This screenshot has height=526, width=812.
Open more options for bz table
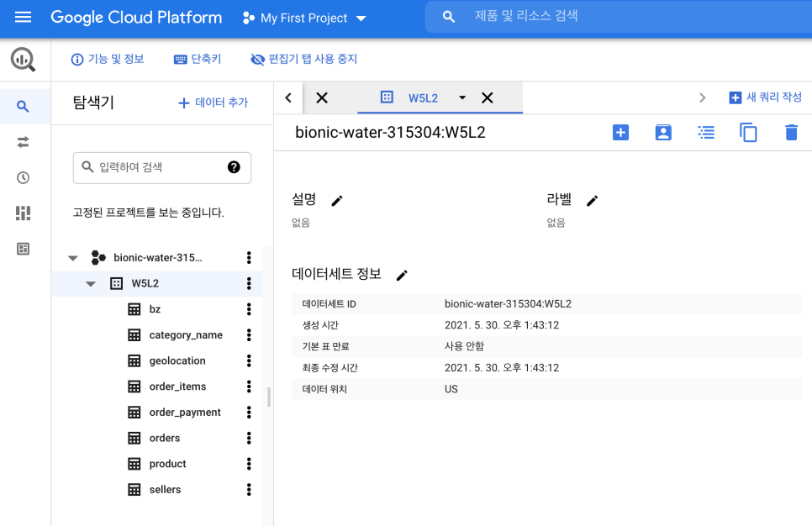point(249,309)
